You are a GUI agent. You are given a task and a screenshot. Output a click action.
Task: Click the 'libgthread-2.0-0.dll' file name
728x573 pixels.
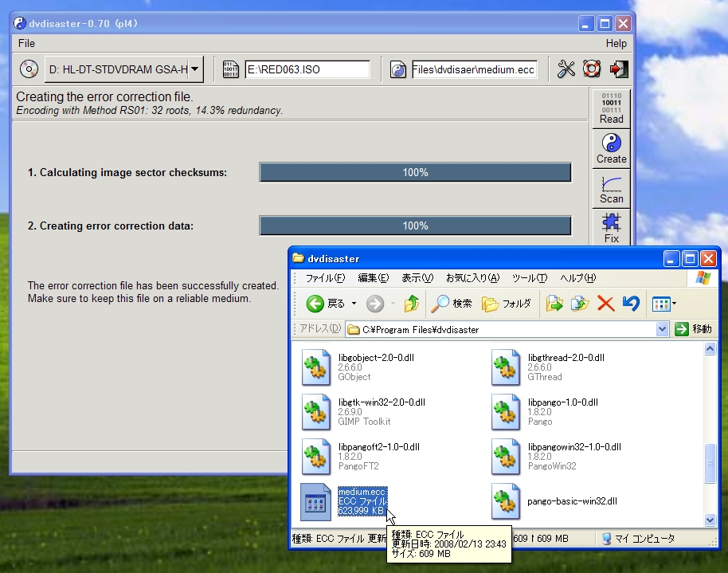[566, 357]
